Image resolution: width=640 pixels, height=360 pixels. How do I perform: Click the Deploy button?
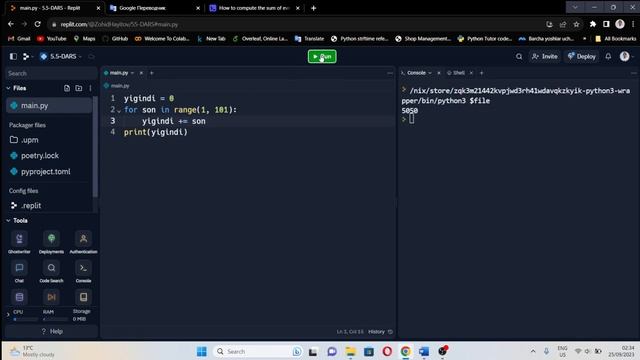582,56
